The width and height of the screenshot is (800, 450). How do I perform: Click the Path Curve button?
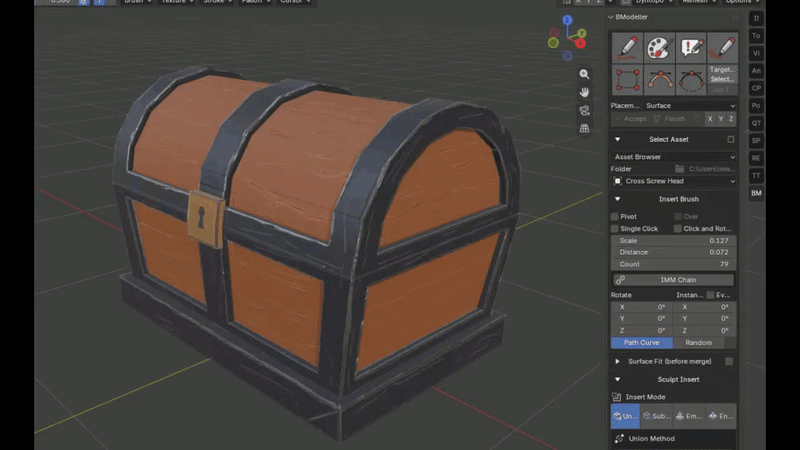click(642, 343)
